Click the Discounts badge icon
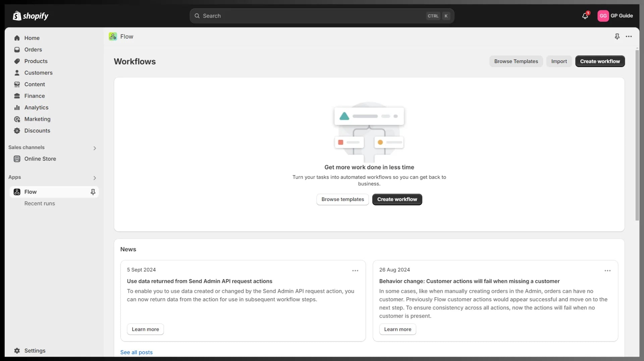 coord(17,131)
